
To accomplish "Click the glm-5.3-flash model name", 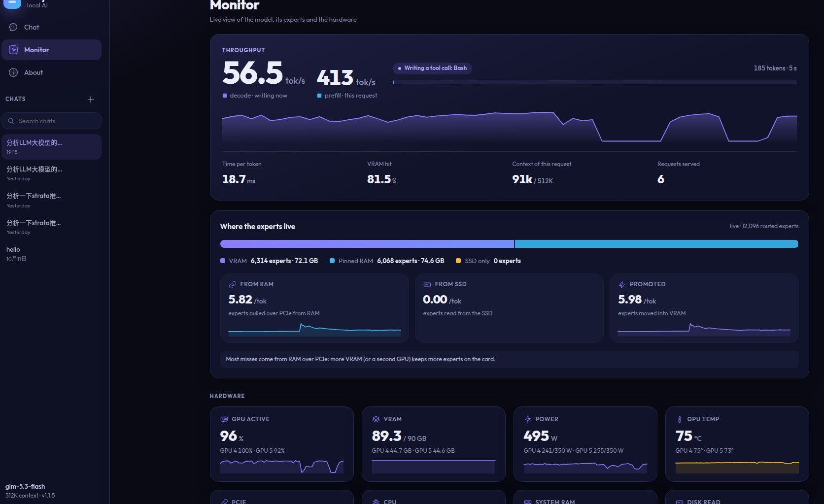I will [25, 486].
